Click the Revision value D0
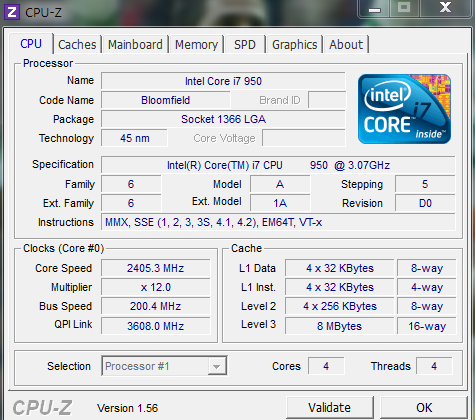The width and height of the screenshot is (476, 420). pos(425,203)
